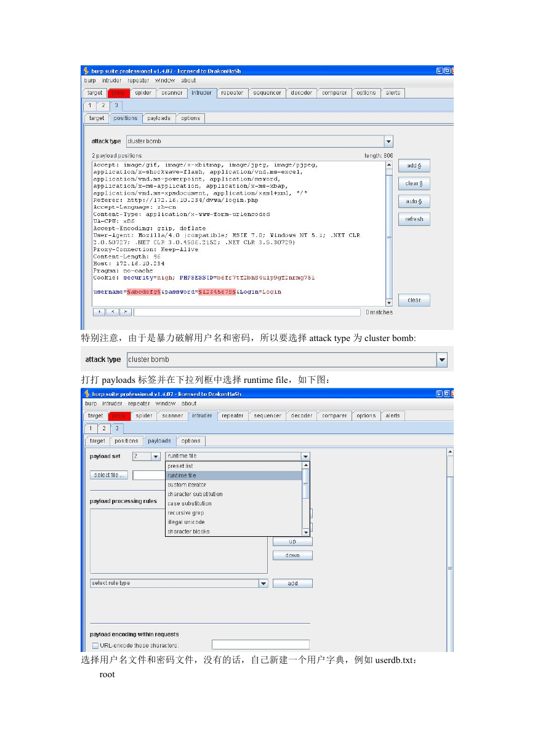Open the burp menu in the attack-type window

click(90, 81)
